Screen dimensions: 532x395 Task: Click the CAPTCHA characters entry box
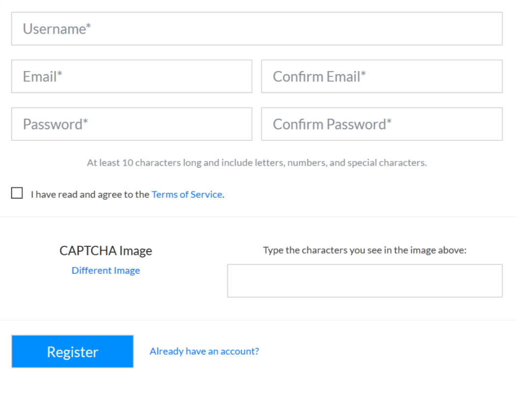pyautogui.click(x=365, y=281)
